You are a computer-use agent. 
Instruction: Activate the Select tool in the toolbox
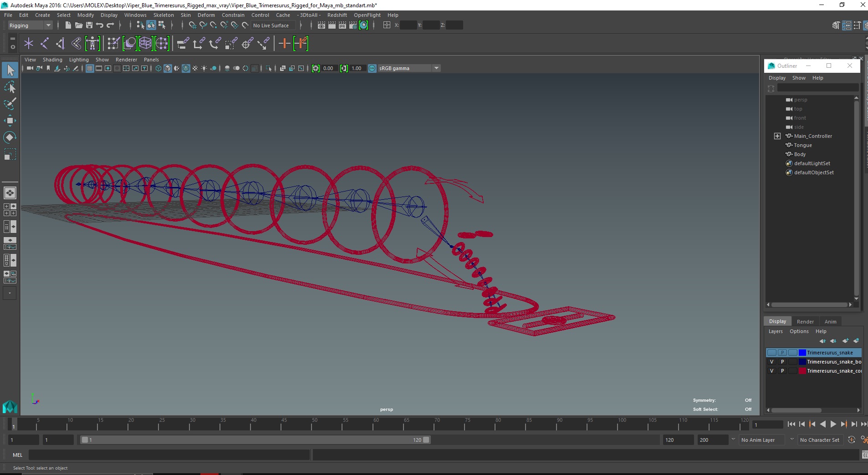(10, 70)
